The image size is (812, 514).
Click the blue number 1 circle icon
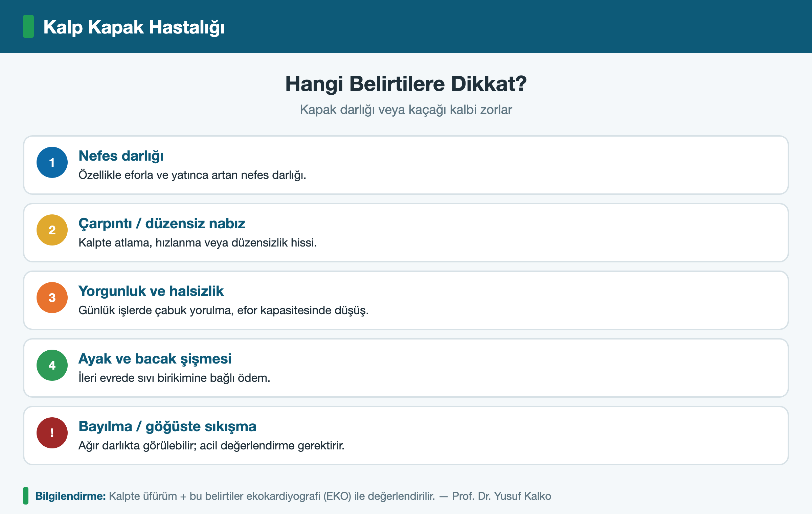pos(52,162)
